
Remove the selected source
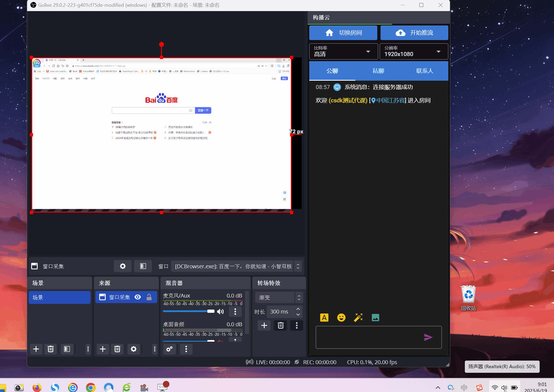(117, 349)
